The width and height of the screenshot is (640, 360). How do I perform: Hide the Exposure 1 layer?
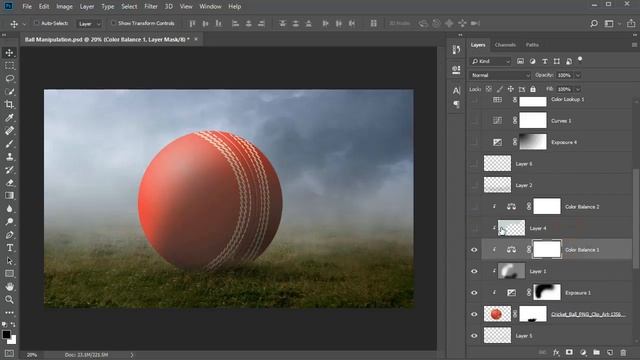point(474,293)
